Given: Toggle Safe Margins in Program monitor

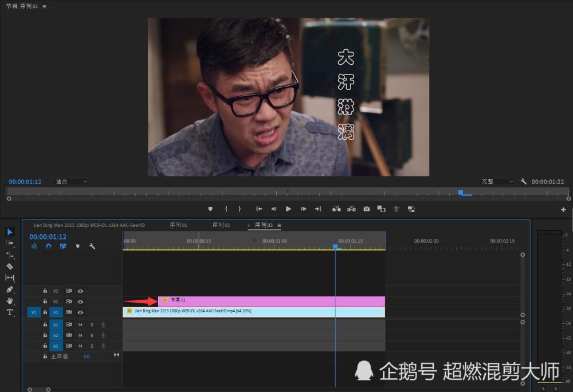Looking at the screenshot, I should (x=396, y=209).
